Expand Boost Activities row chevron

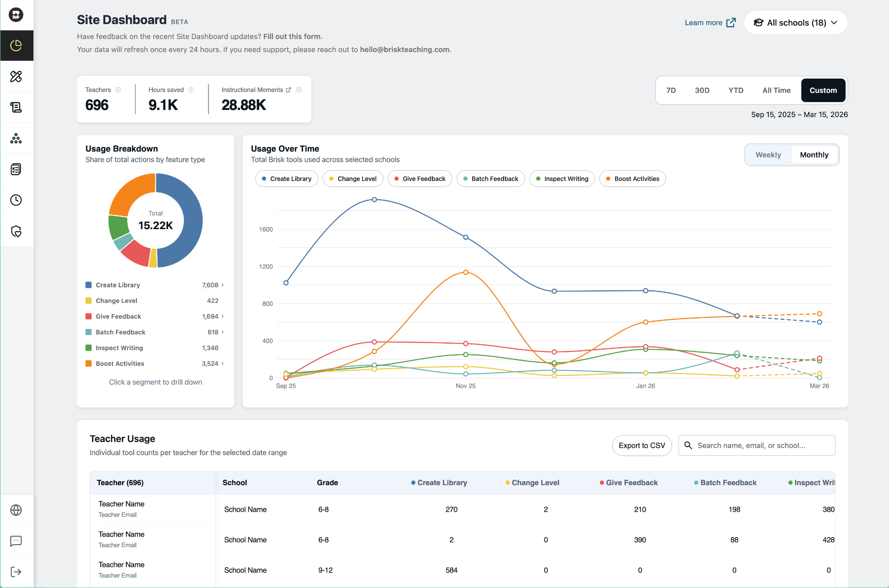click(223, 364)
